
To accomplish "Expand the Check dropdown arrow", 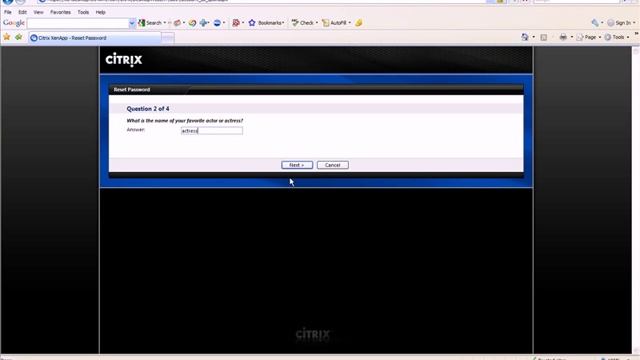I will point(316,23).
